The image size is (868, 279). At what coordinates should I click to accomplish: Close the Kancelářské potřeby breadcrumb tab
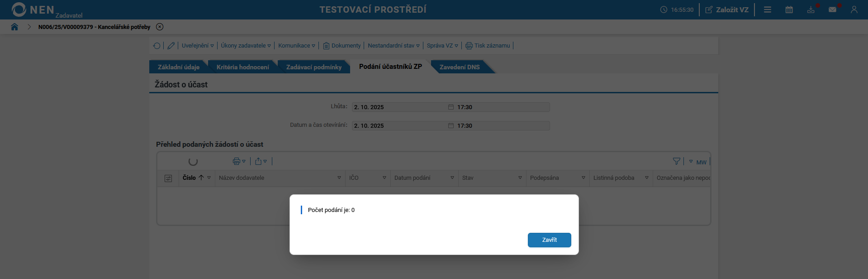(160, 27)
